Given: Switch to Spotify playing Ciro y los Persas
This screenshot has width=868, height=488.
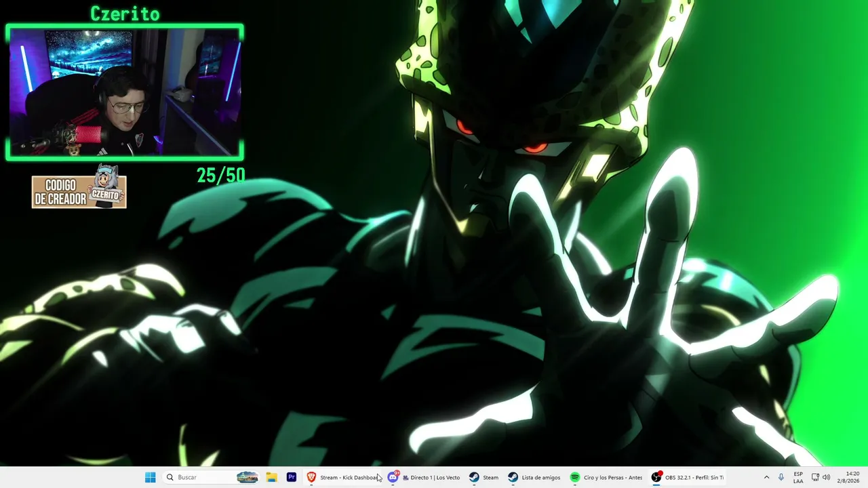Looking at the screenshot, I should pyautogui.click(x=607, y=477).
